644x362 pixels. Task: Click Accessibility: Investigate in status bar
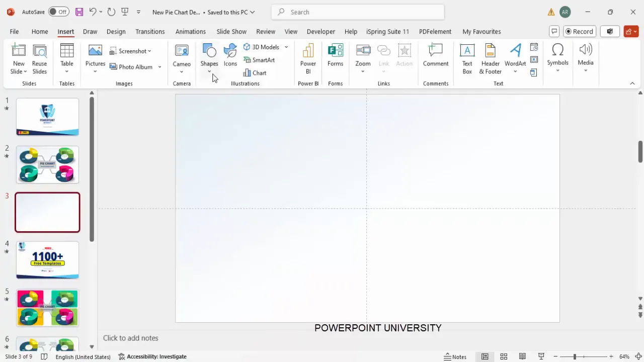tap(152, 356)
